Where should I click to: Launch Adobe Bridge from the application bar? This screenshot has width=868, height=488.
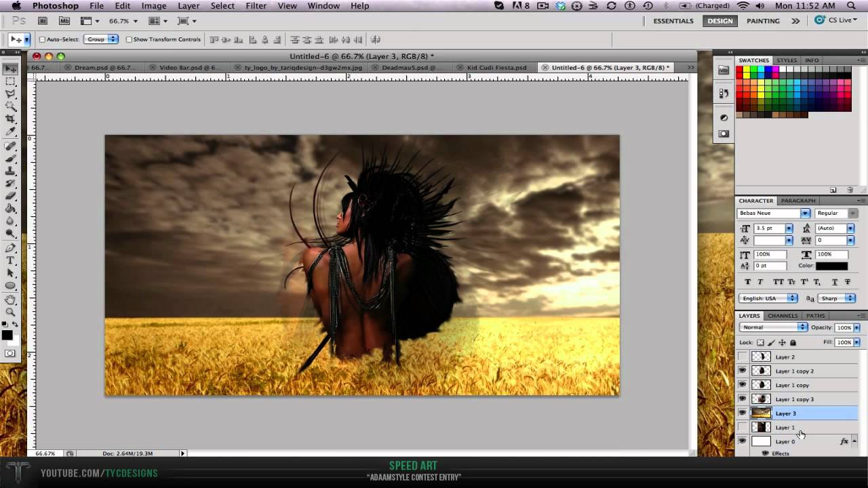43,21
